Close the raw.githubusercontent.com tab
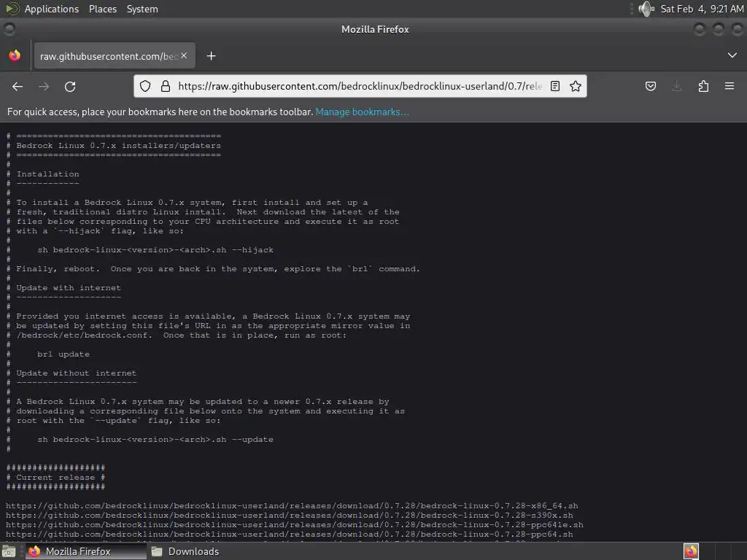Screen dimensions: 747x560 184,55
